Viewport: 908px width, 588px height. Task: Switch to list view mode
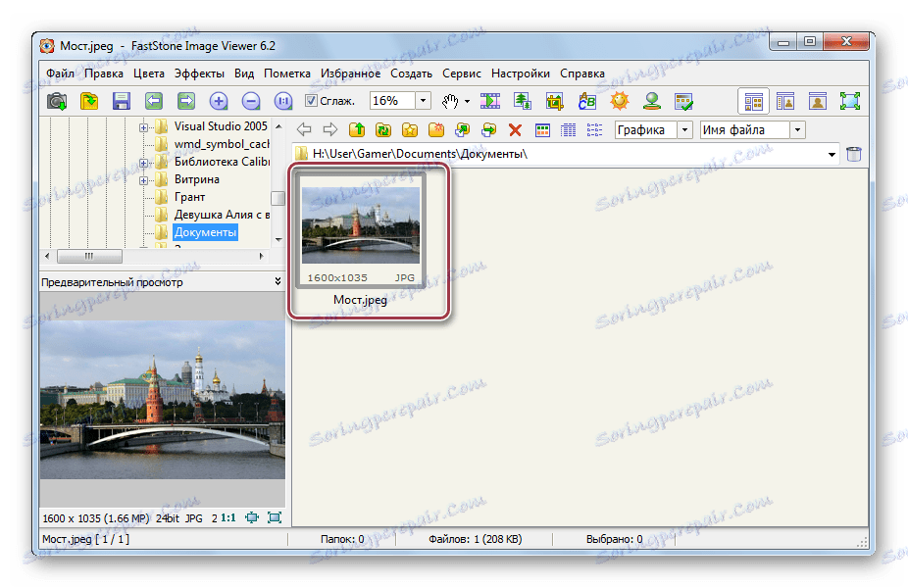tap(595, 129)
